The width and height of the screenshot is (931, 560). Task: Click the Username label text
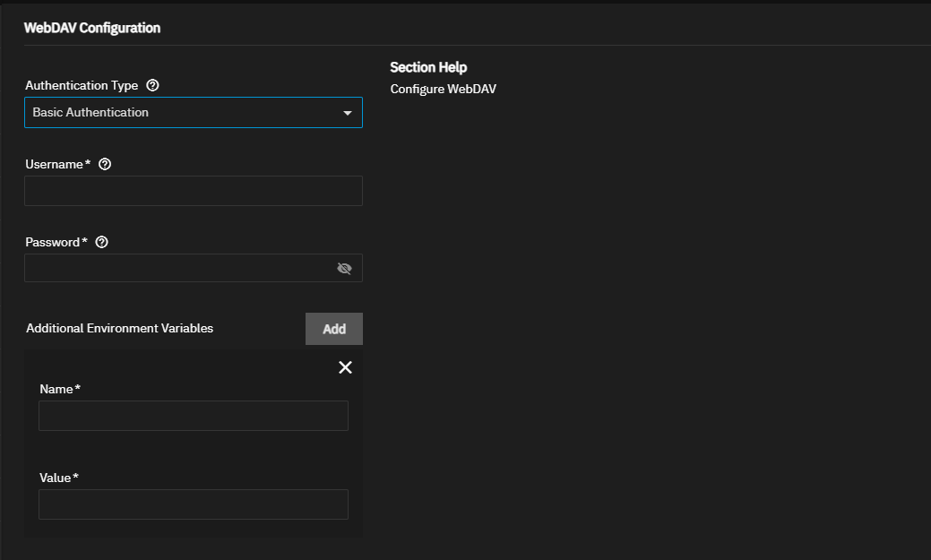(x=54, y=164)
